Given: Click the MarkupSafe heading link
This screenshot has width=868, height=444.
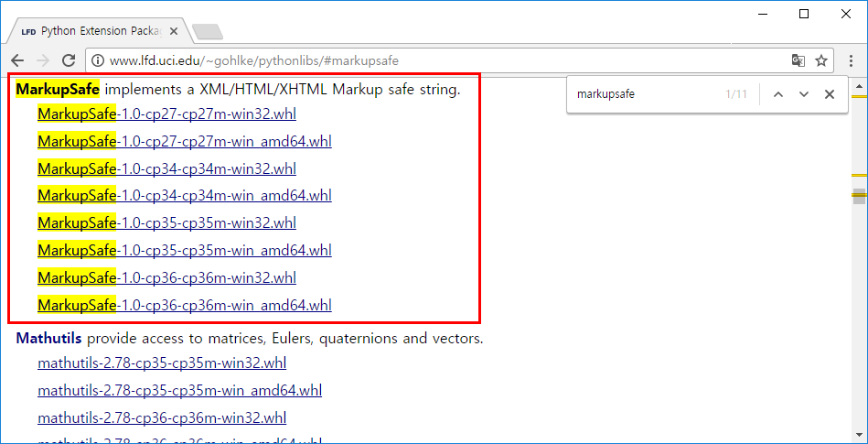Looking at the screenshot, I should coord(58,89).
